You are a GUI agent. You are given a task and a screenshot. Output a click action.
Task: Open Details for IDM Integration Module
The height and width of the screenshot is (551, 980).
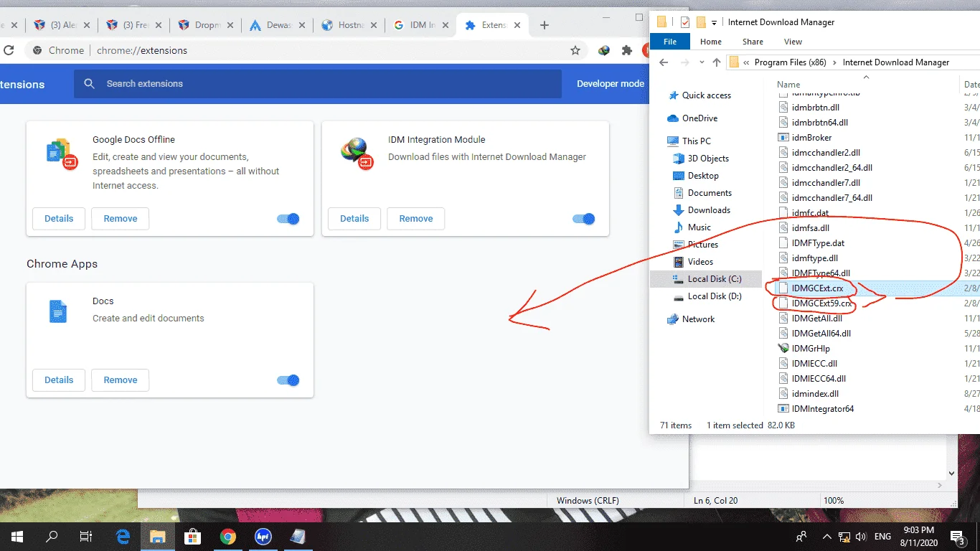354,219
